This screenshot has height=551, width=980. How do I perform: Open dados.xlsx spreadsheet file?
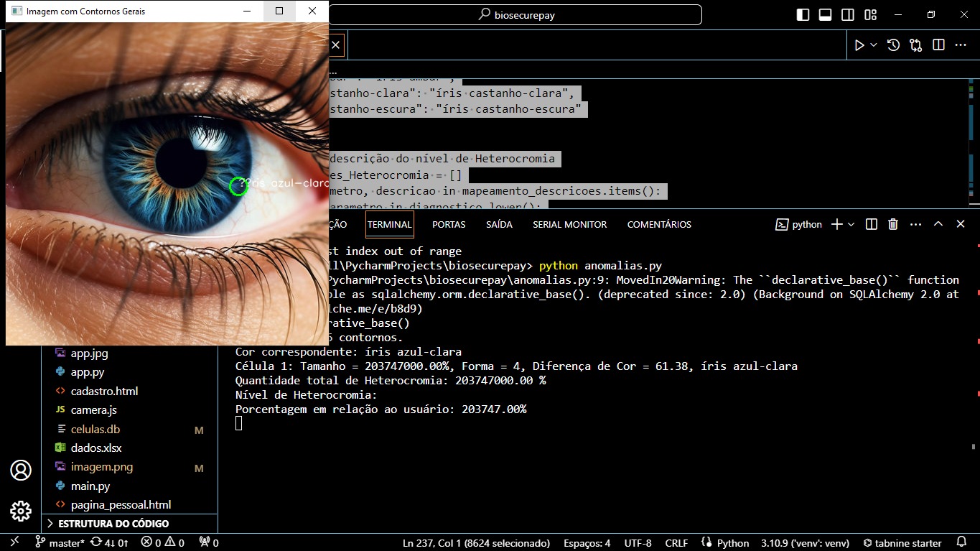pos(129,448)
